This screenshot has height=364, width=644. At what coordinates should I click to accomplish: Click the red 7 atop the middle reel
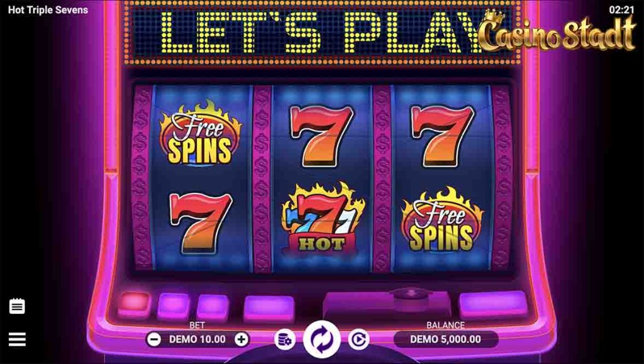pos(321,135)
